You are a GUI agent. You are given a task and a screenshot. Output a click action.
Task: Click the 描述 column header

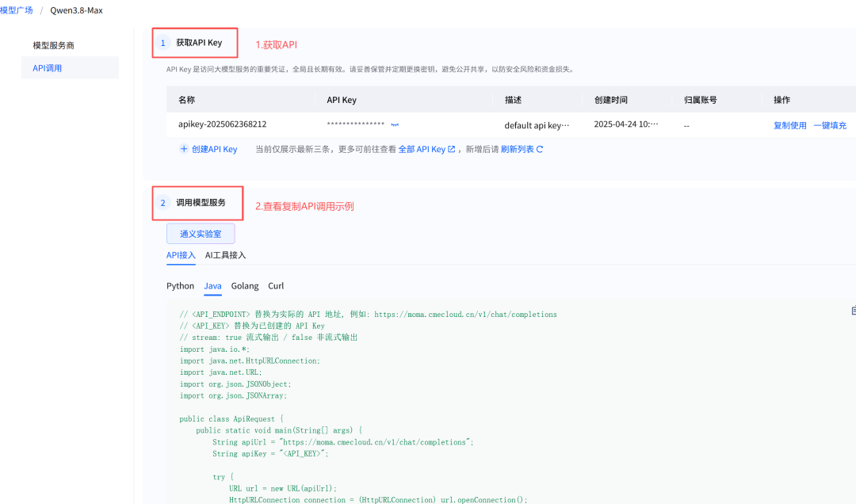click(x=513, y=100)
